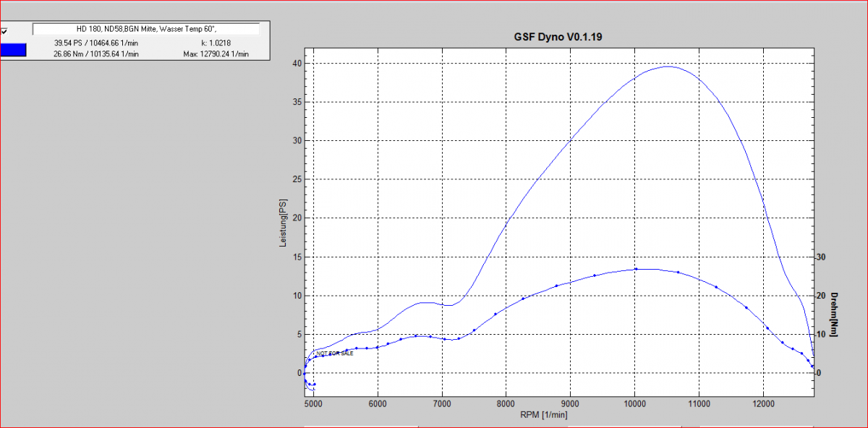
Task: Click the 'HD 180, ND58' description field
Action: [145, 29]
